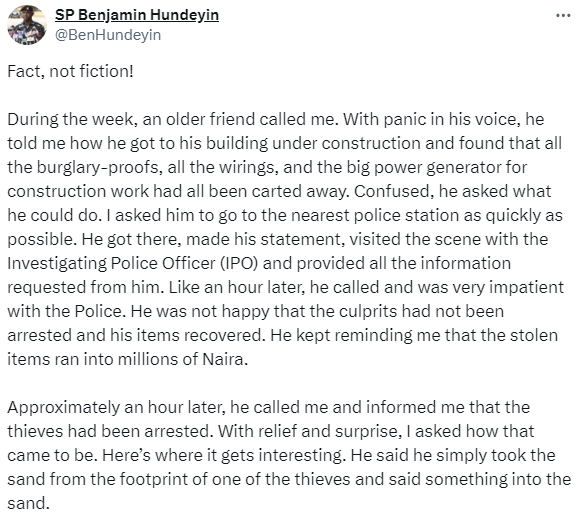
Task: Click the phrase "Like an hour later"
Action: 235,287
